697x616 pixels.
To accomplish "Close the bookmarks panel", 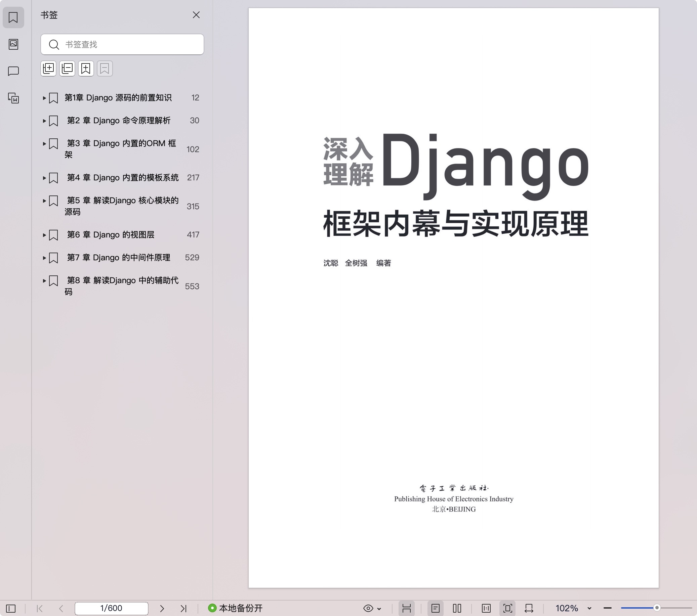I will coord(196,15).
